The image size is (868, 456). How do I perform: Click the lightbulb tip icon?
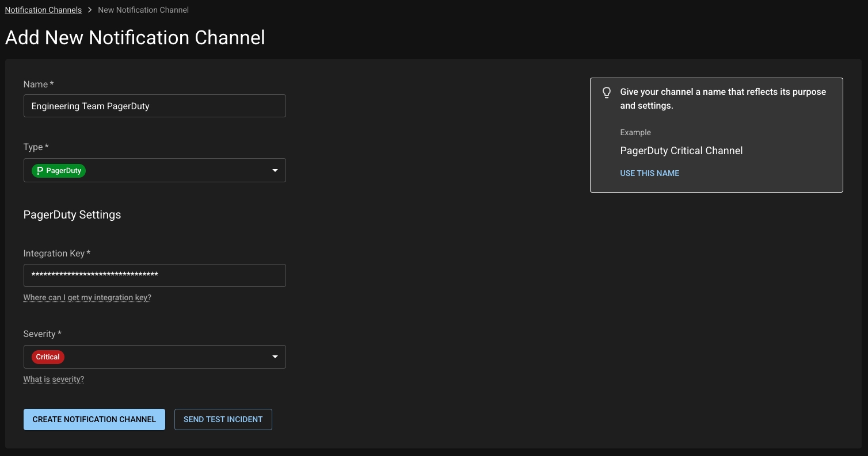click(606, 93)
